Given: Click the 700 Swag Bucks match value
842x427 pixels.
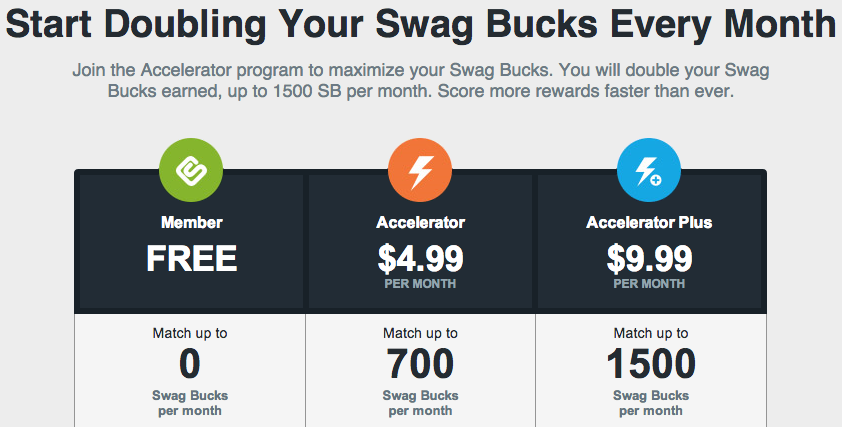Looking at the screenshot, I should (x=420, y=364).
